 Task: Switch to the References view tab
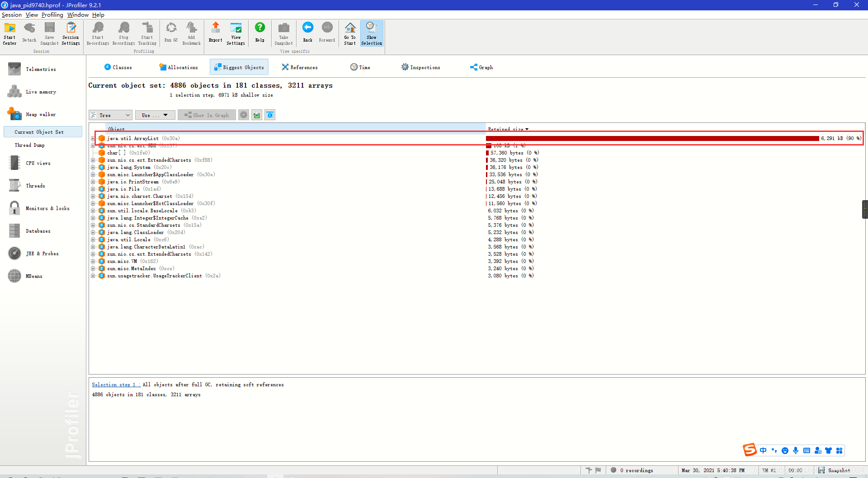point(300,67)
